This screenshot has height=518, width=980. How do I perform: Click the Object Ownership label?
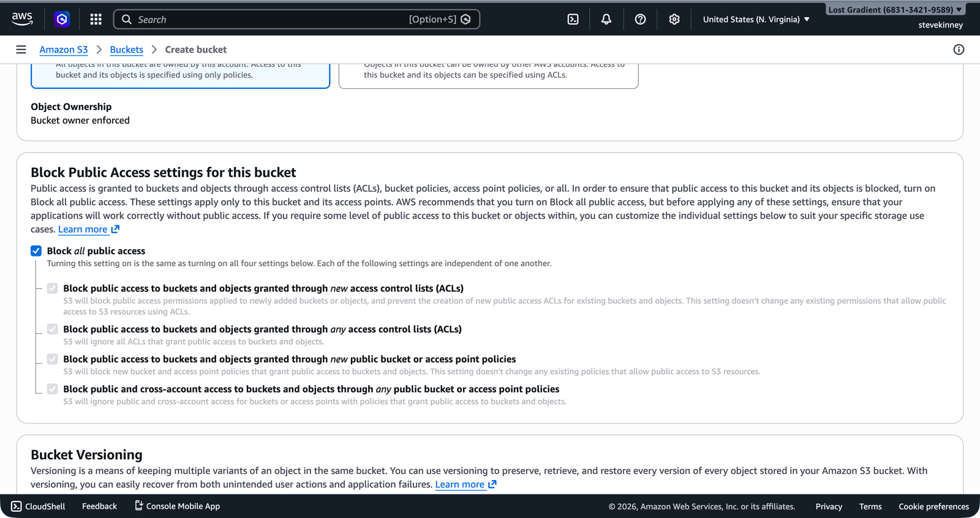point(71,107)
